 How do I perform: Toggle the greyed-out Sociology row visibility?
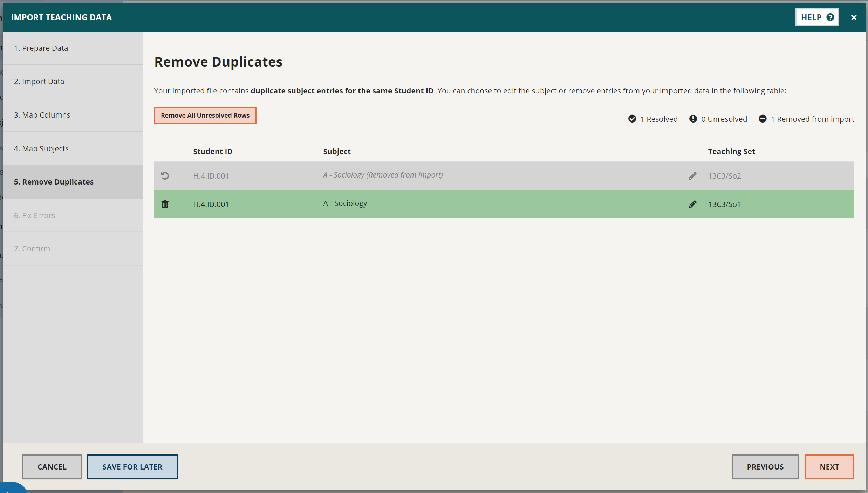coord(166,175)
